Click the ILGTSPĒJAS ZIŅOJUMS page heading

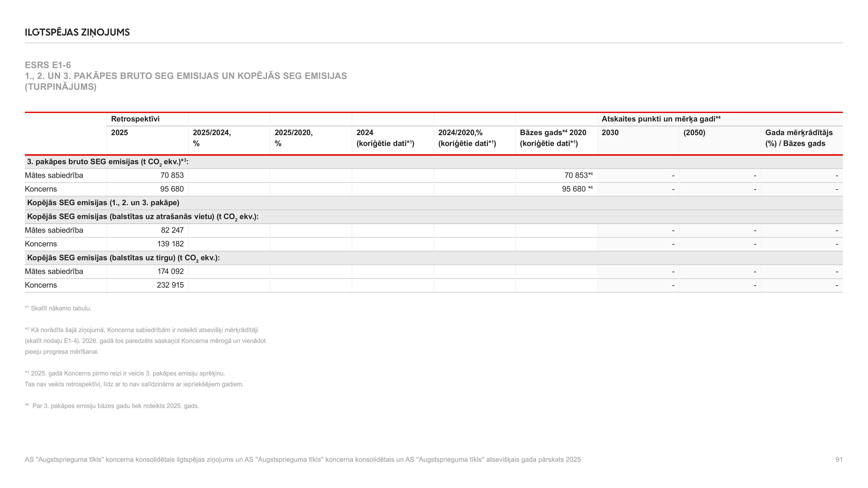tap(77, 32)
